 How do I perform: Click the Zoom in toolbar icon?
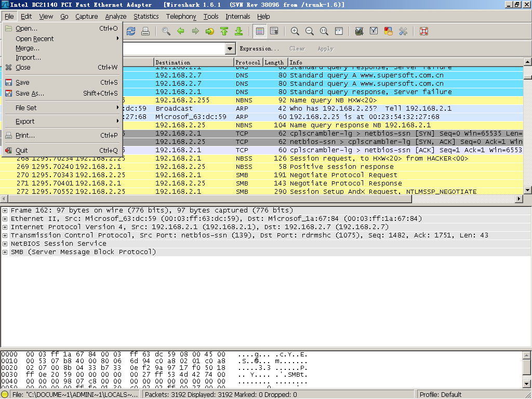coord(295,31)
